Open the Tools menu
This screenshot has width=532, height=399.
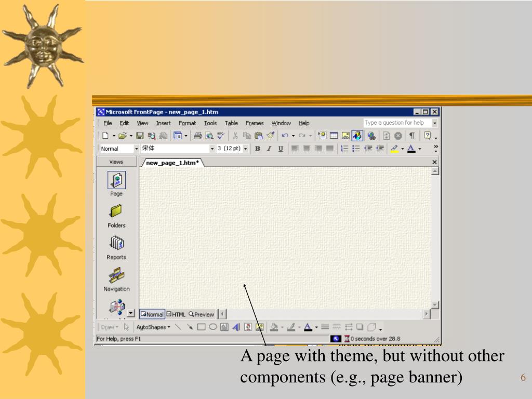(x=210, y=123)
